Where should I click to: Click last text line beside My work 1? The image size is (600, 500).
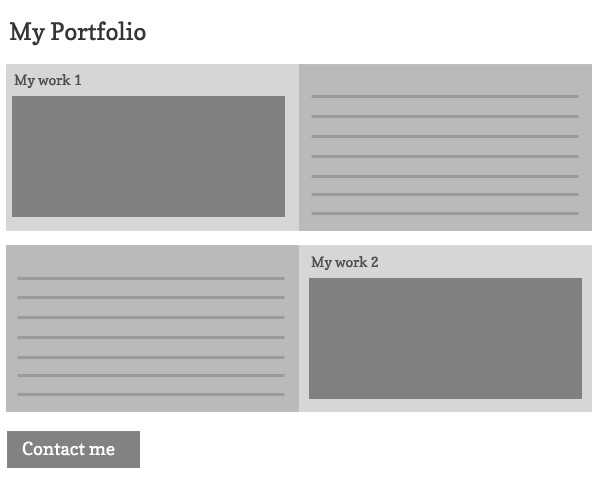point(445,213)
